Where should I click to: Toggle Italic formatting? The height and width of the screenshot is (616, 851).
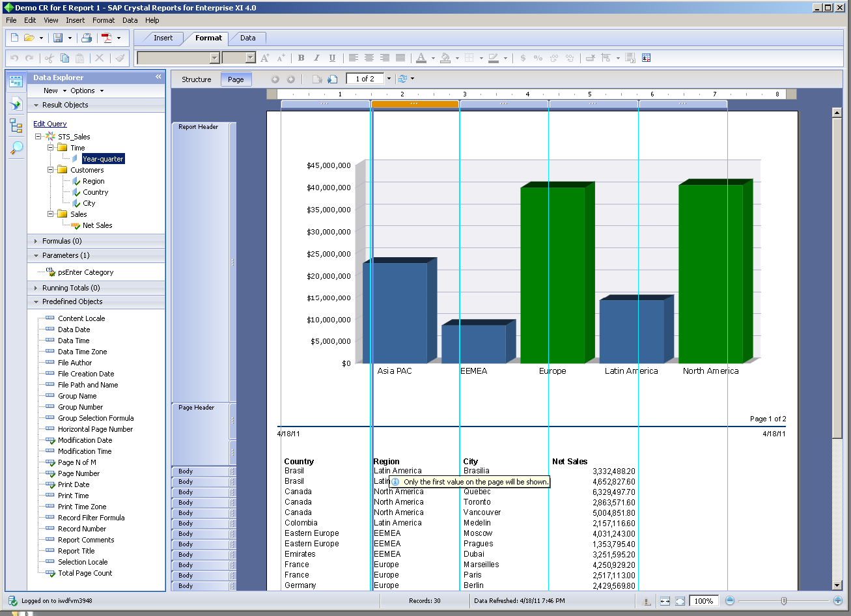(x=316, y=58)
